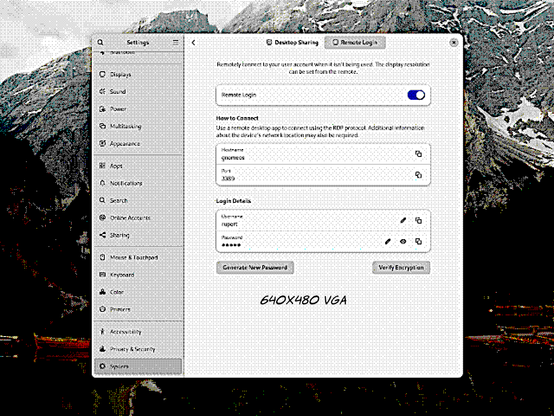
Task: Open Printers settings in sidebar
Action: pyautogui.click(x=138, y=309)
